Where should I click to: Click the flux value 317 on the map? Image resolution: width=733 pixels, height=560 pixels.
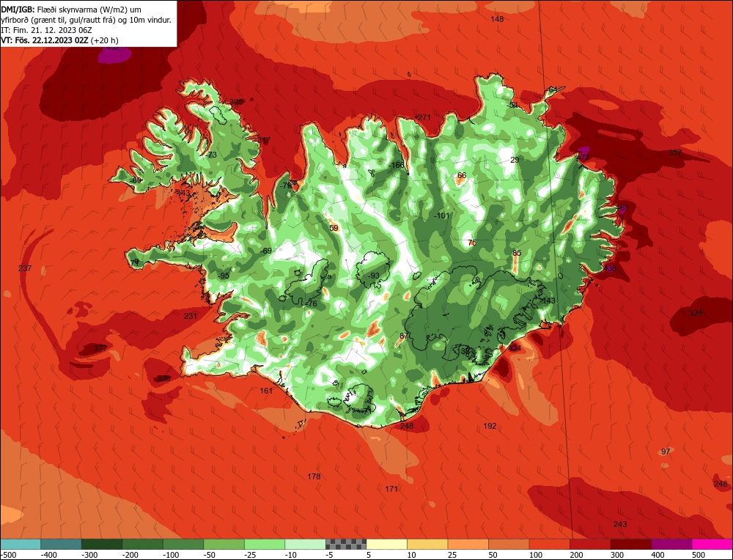264,140
